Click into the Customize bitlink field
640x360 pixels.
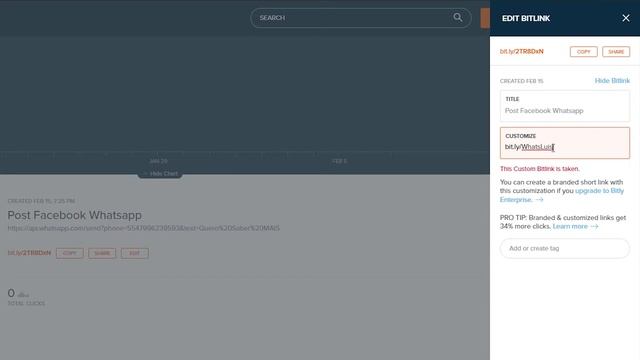click(565, 143)
